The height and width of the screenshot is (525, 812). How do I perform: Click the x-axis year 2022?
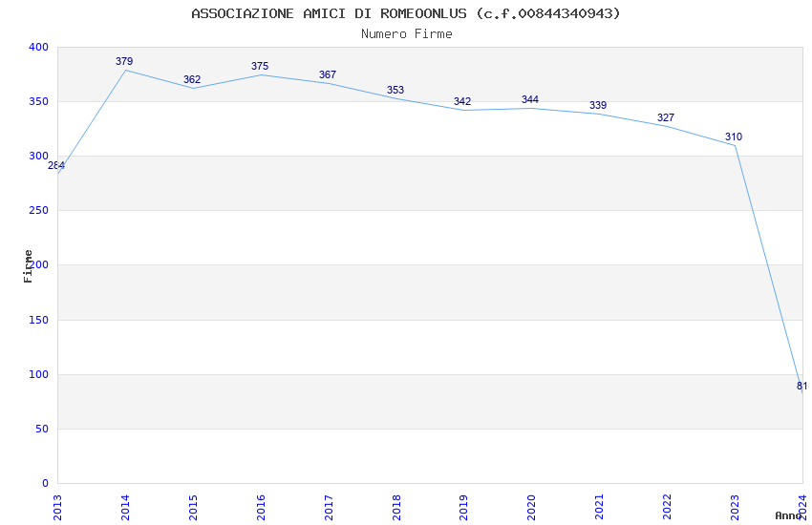point(668,508)
